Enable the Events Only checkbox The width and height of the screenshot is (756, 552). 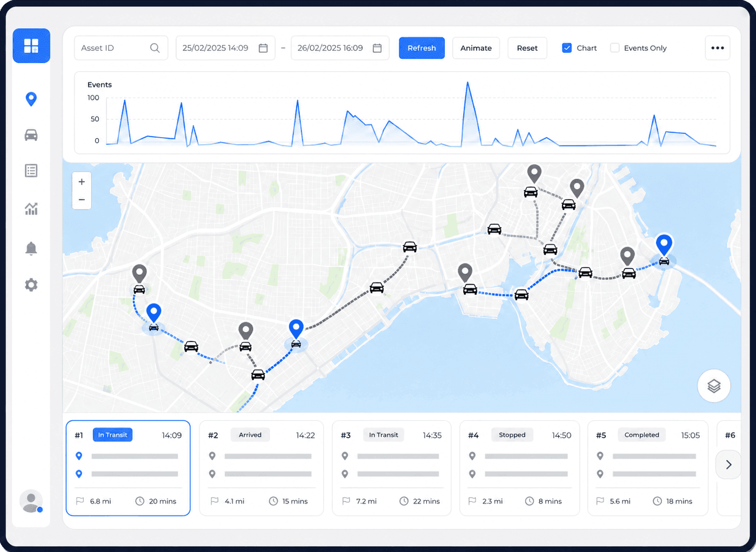(614, 48)
